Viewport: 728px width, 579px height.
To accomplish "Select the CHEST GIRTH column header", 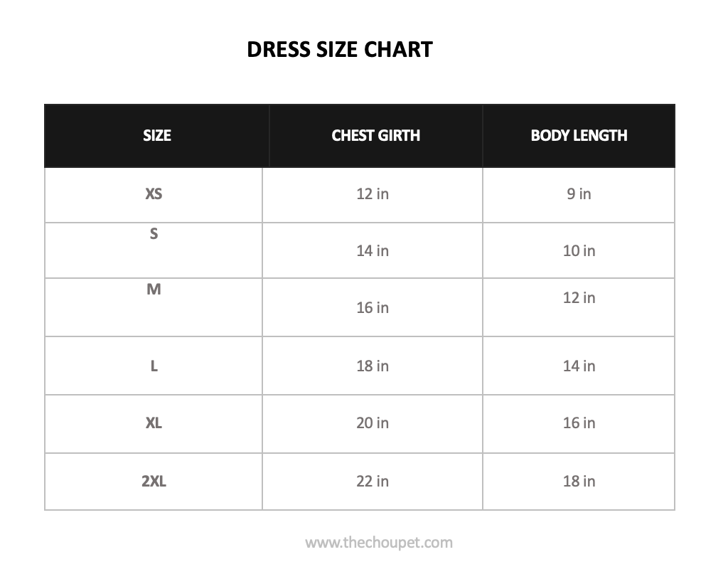I will click(375, 135).
